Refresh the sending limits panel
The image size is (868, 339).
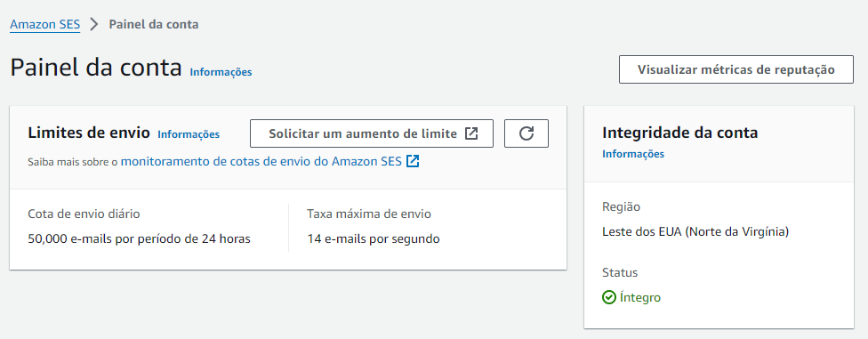[x=526, y=133]
